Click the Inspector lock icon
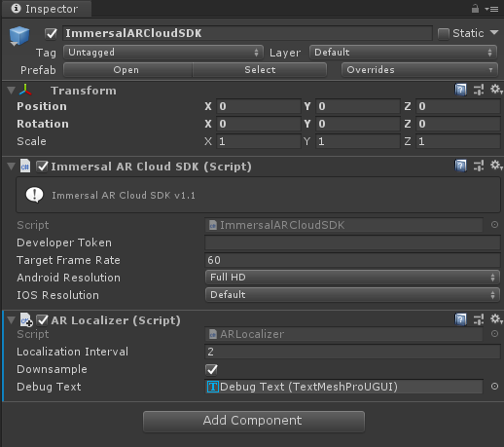 pyautogui.click(x=475, y=9)
